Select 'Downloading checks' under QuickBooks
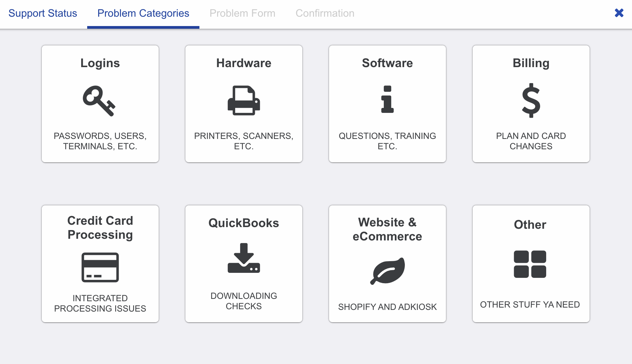The width and height of the screenshot is (632, 364). (x=244, y=301)
